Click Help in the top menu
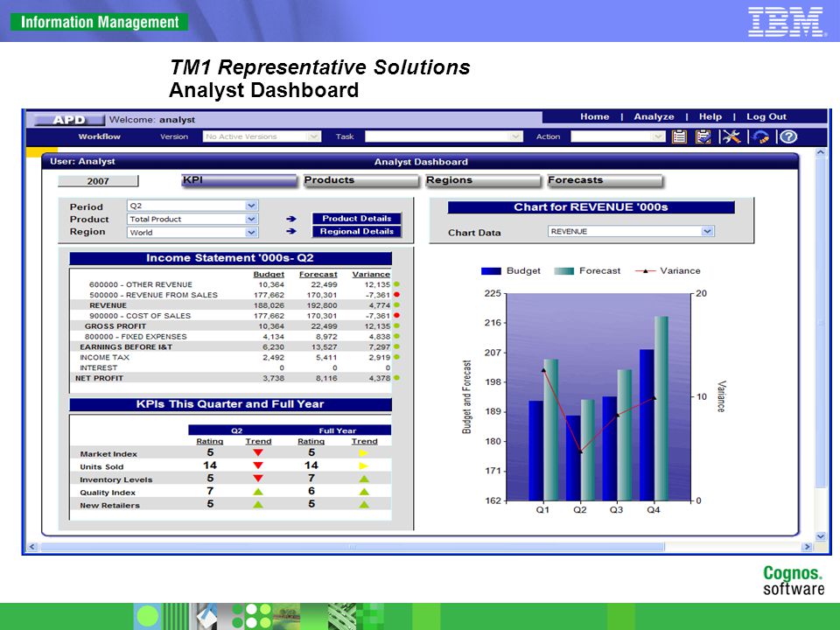The image size is (840, 630). [710, 116]
